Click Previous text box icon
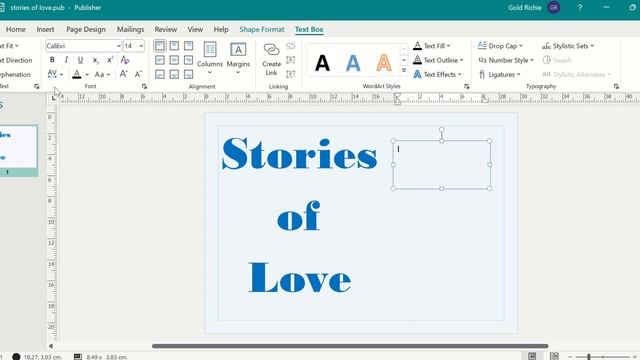Viewport: 640px width, 360px height. coord(291,60)
